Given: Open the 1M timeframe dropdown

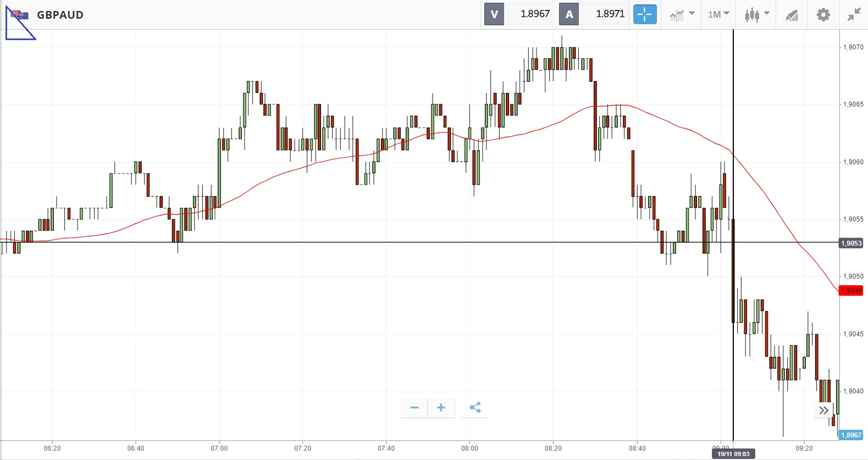Looking at the screenshot, I should pyautogui.click(x=718, y=15).
